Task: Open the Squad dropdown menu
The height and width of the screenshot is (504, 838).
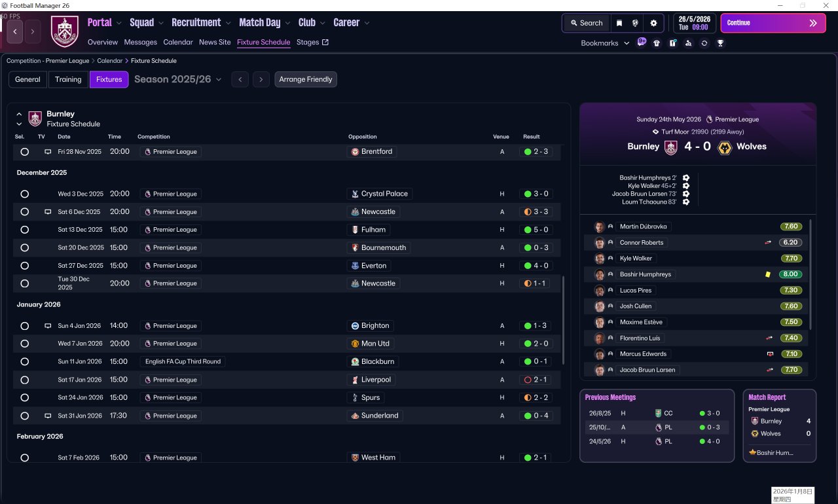Action: point(147,23)
